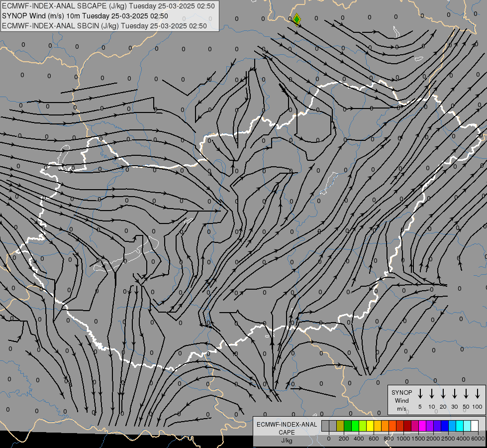Click the gold legend swatch above 600
Image resolution: width=487 pixels, height=448 pixels.
(378, 426)
